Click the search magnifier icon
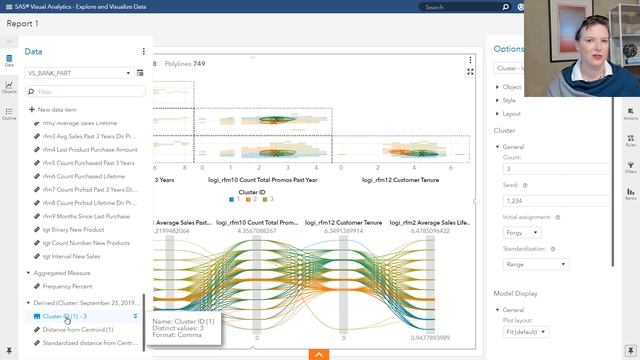 505,7
